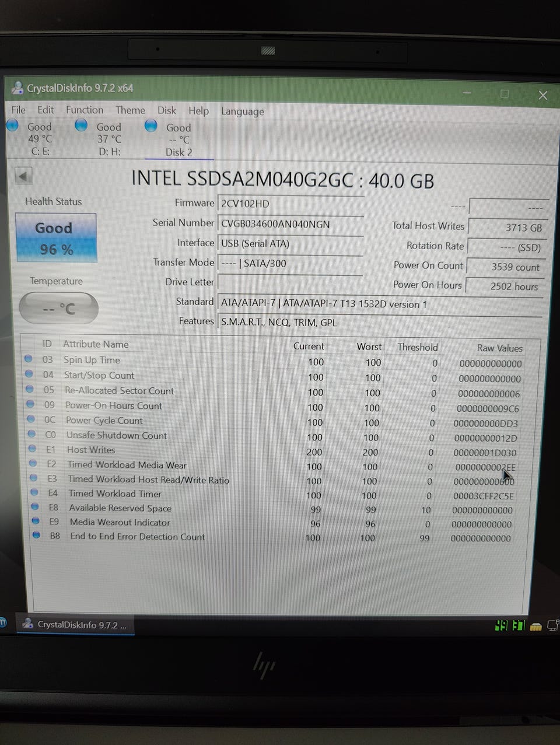Click the network tray icon in taskbar
The image size is (560, 745).
(554, 625)
